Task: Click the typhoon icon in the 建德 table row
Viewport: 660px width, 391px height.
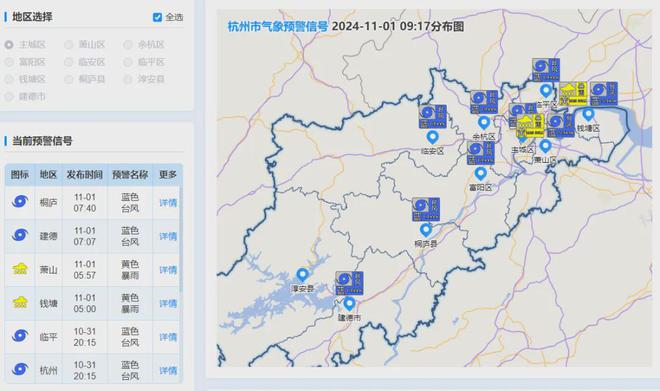Action: pyautogui.click(x=20, y=235)
